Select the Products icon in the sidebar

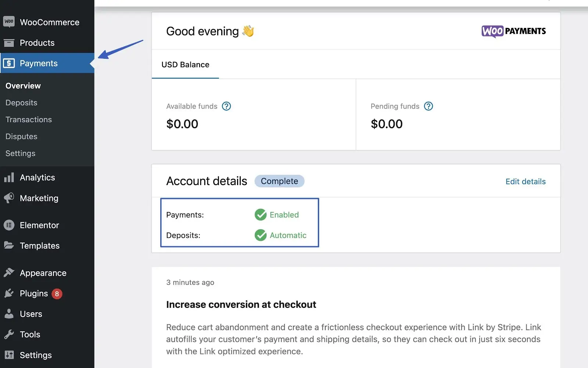(x=9, y=43)
